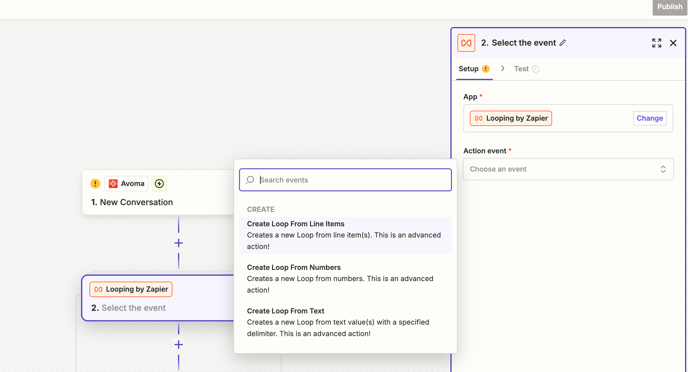The height and width of the screenshot is (372, 688).
Task: Add a step with the plus below New Conversation
Action: coord(179,243)
